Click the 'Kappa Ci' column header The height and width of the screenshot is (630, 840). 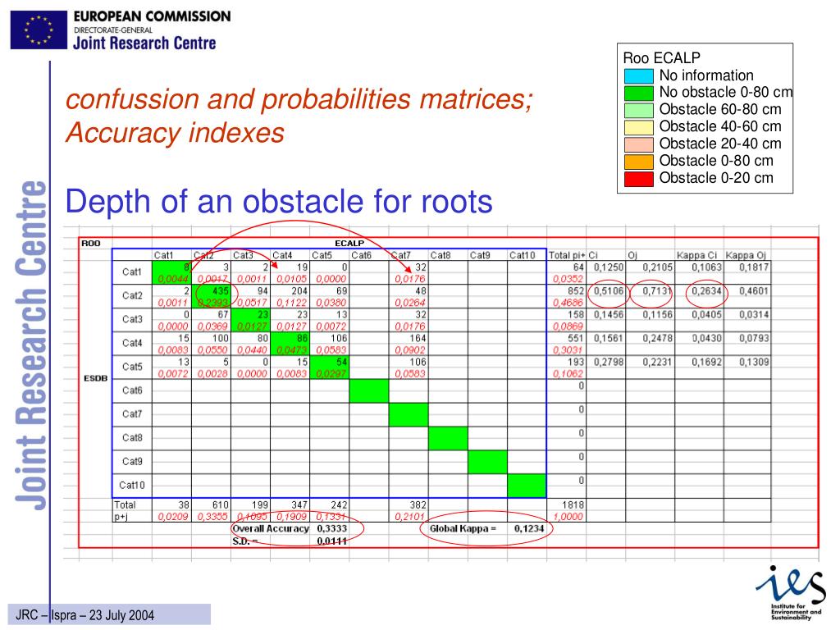click(x=696, y=256)
